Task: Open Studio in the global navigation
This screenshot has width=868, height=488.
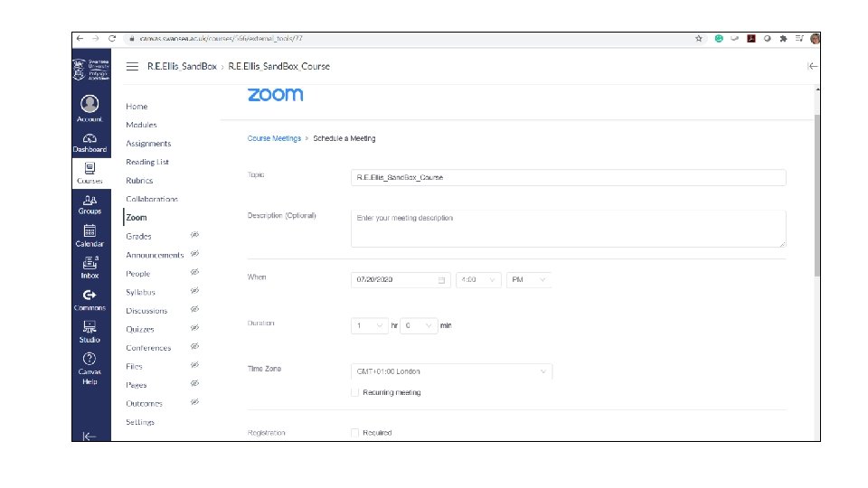Action: click(x=90, y=332)
